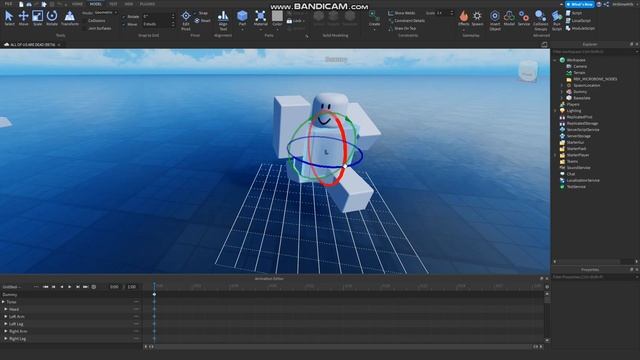This screenshot has width=640, height=360.
Task: Toggle the Join Surfaces checkbox
Action: tap(84, 28)
